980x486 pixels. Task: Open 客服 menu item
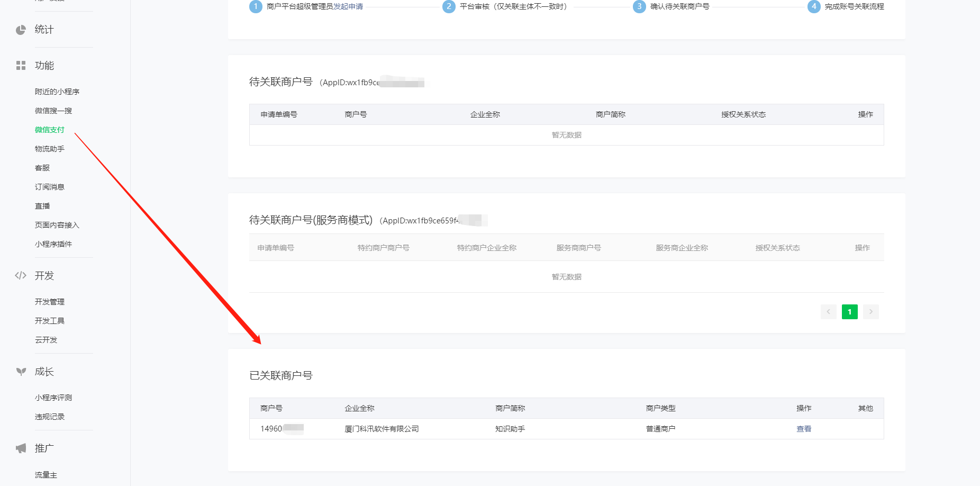tap(42, 168)
